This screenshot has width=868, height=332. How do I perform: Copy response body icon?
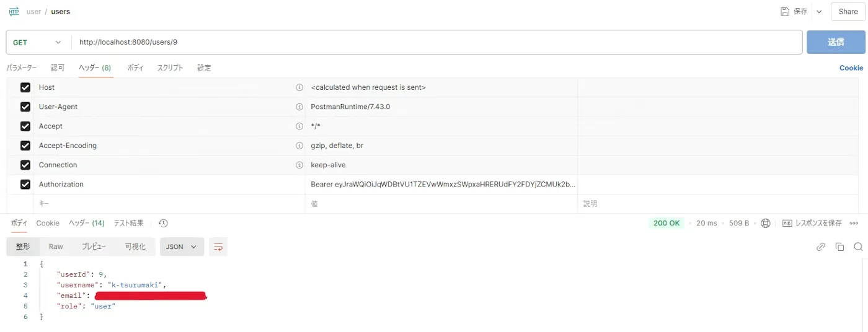(839, 247)
